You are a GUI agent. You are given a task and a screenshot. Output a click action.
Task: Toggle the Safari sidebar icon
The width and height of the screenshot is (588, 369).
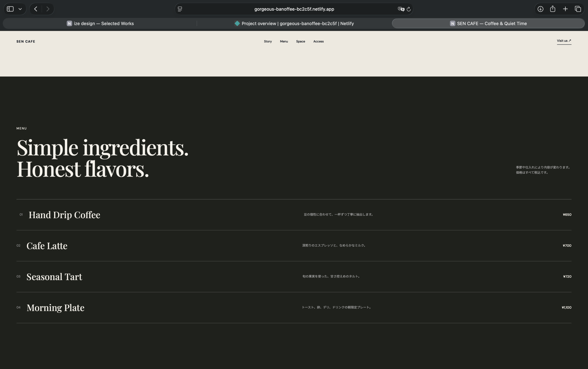10,9
